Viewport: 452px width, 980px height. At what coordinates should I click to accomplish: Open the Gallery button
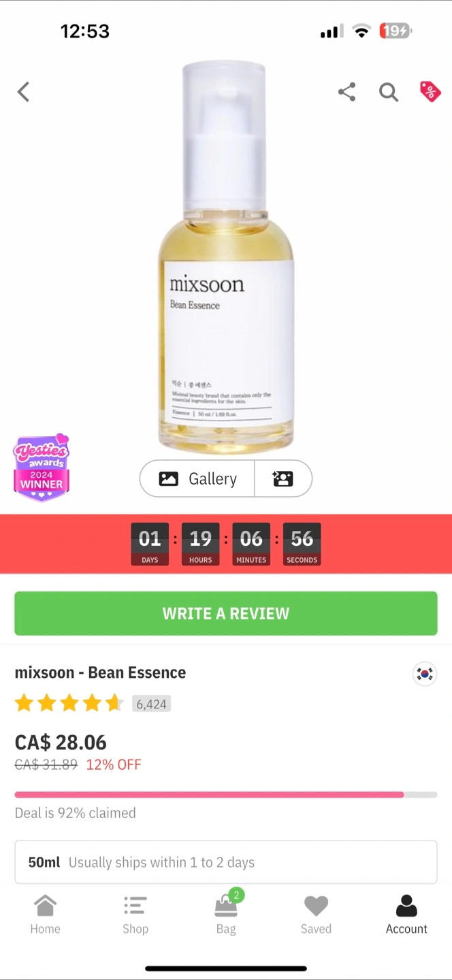coord(197,478)
